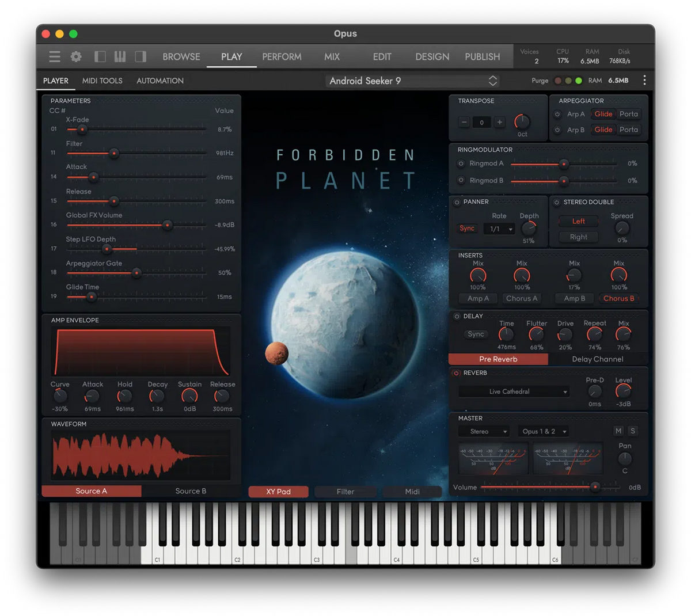Open the Live Cathedral reverb dropdown

(513, 391)
